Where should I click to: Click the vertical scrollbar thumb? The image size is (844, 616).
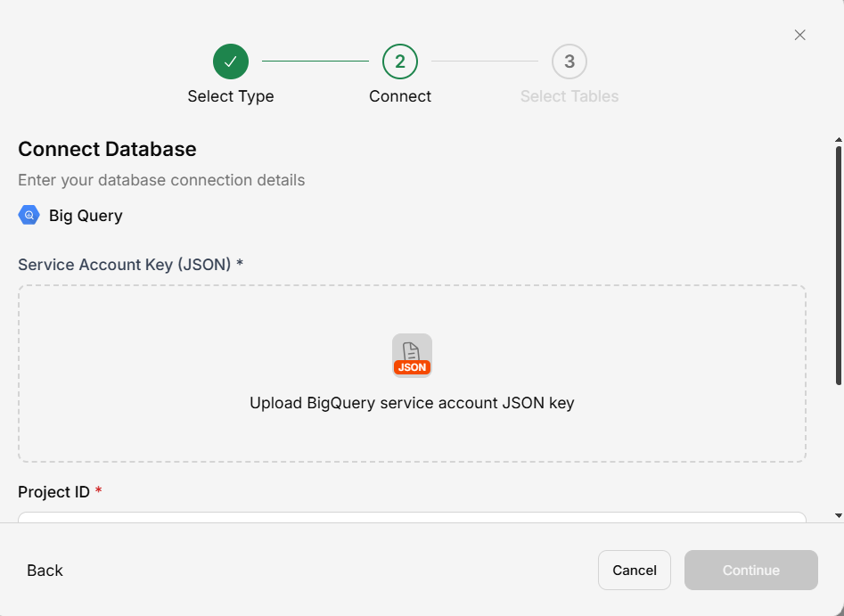[x=838, y=263]
